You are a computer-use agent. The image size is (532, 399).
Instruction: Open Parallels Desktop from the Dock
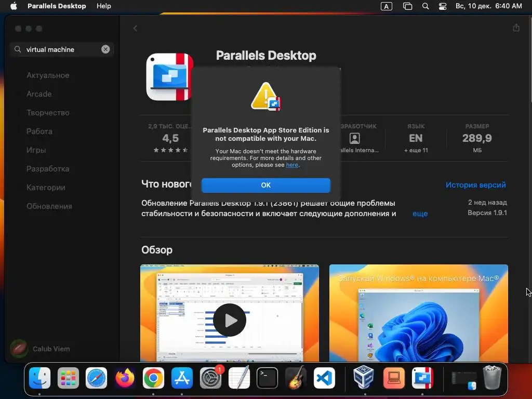click(x=422, y=378)
